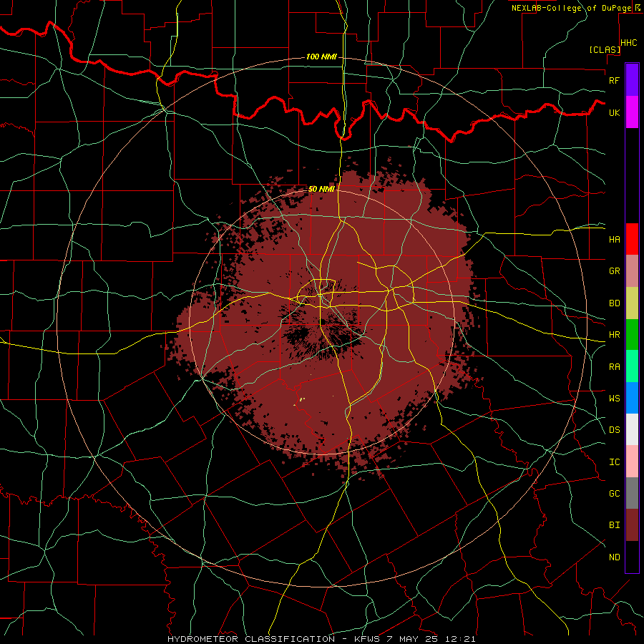Image resolution: width=644 pixels, height=644 pixels.
Task: Click the '100 NMI' range ring label
Action: tap(321, 57)
